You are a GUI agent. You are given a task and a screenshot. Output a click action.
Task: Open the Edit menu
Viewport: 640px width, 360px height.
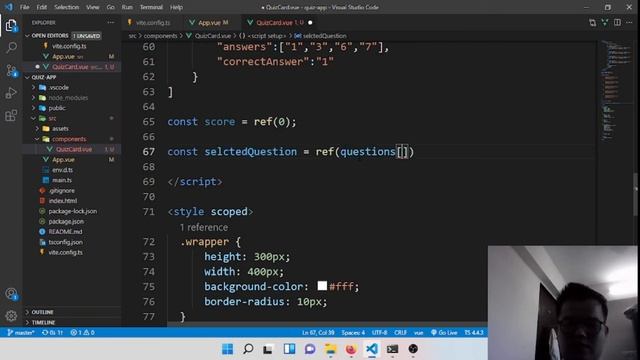pyautogui.click(x=42, y=7)
